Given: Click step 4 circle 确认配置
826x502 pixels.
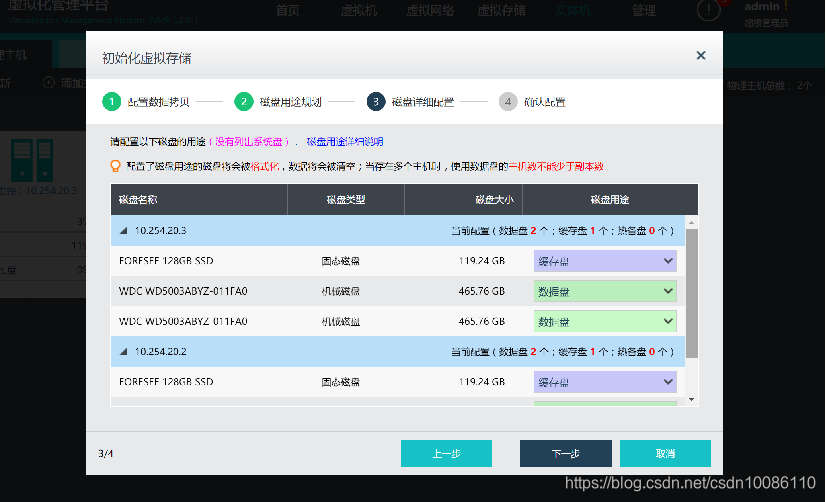Looking at the screenshot, I should click(x=508, y=102).
